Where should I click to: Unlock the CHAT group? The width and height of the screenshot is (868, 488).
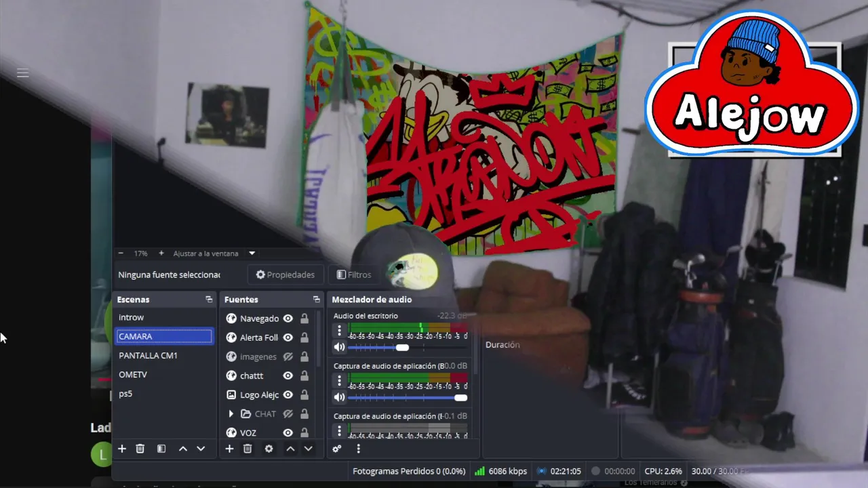(x=304, y=413)
